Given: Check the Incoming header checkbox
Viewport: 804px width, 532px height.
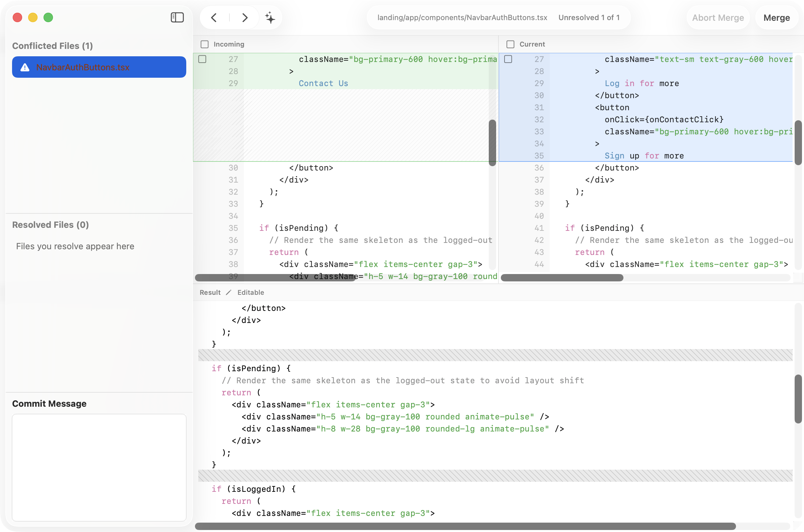Looking at the screenshot, I should coord(205,44).
